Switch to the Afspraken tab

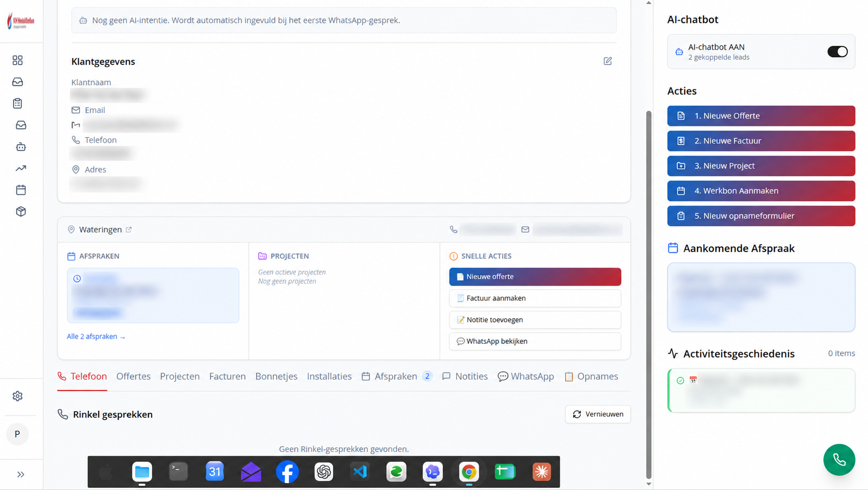(x=397, y=376)
